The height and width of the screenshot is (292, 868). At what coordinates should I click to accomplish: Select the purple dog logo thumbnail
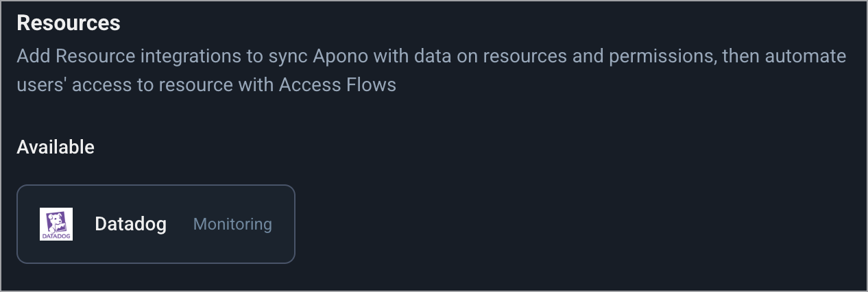coord(56,224)
